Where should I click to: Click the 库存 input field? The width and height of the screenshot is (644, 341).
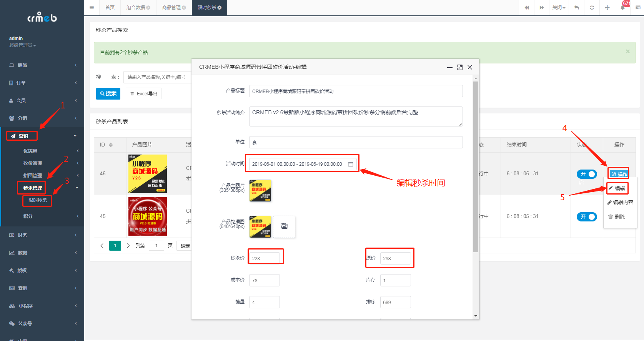pos(395,280)
